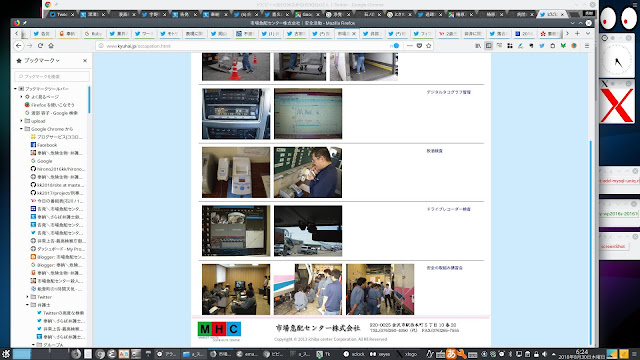Click the bookmark search field
Screen dimensions: 640x360
52,76
